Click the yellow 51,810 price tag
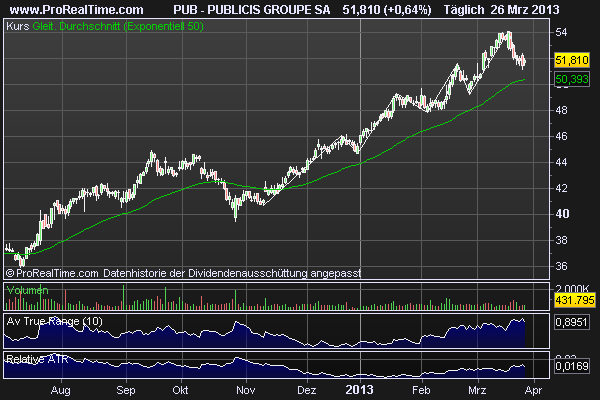This screenshot has height=400, width=600. click(x=572, y=60)
